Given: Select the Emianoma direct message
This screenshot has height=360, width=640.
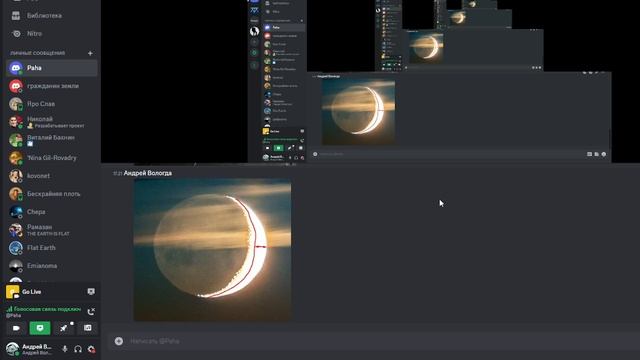Looking at the screenshot, I should pos(52,265).
